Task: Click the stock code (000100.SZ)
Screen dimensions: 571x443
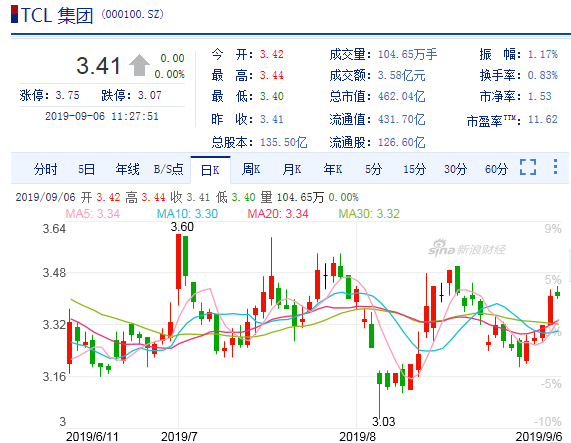Action: (x=133, y=14)
